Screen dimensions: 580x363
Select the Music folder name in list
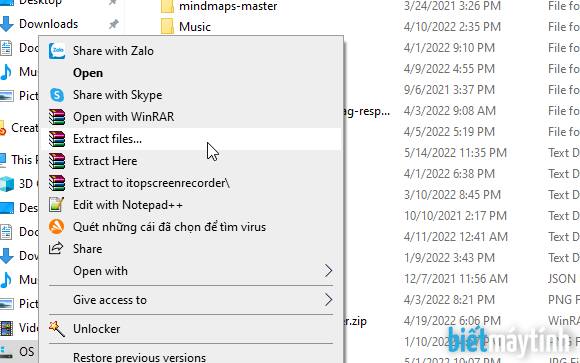click(x=195, y=27)
